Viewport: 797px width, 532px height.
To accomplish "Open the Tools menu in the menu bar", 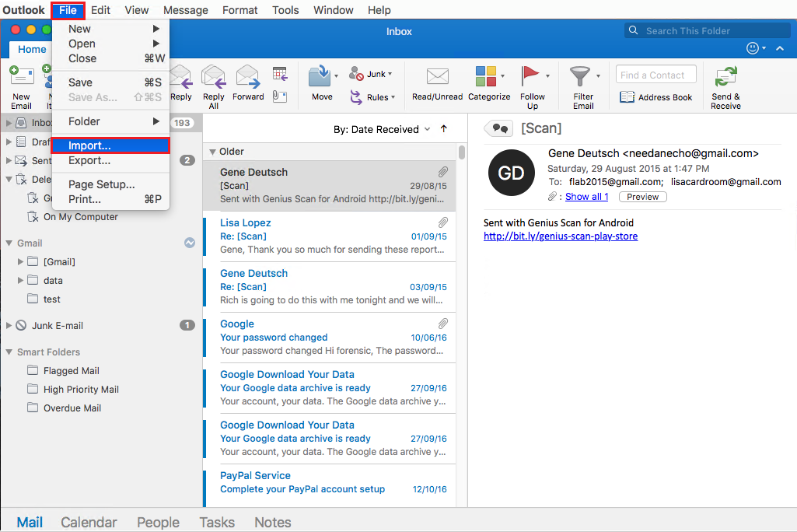I will (x=285, y=10).
